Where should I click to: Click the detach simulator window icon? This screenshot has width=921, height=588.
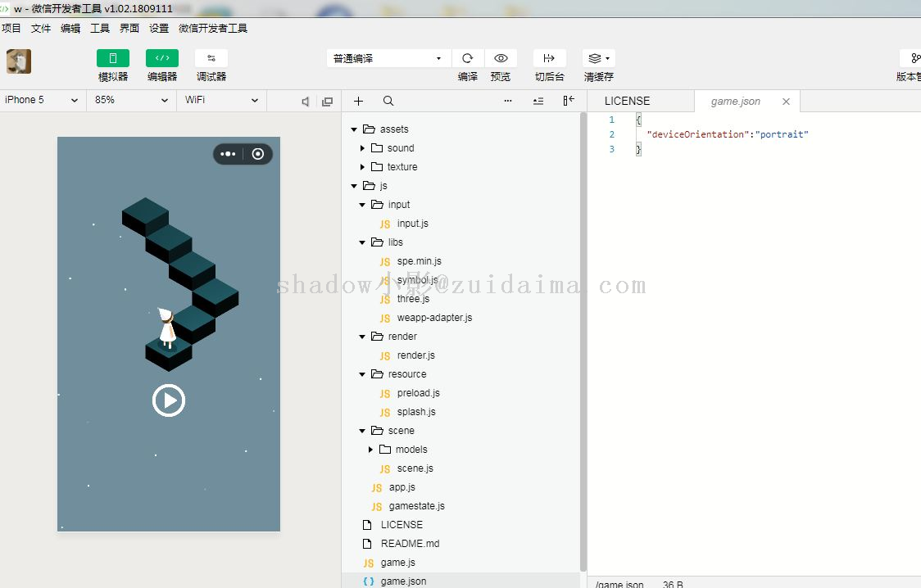click(x=328, y=102)
